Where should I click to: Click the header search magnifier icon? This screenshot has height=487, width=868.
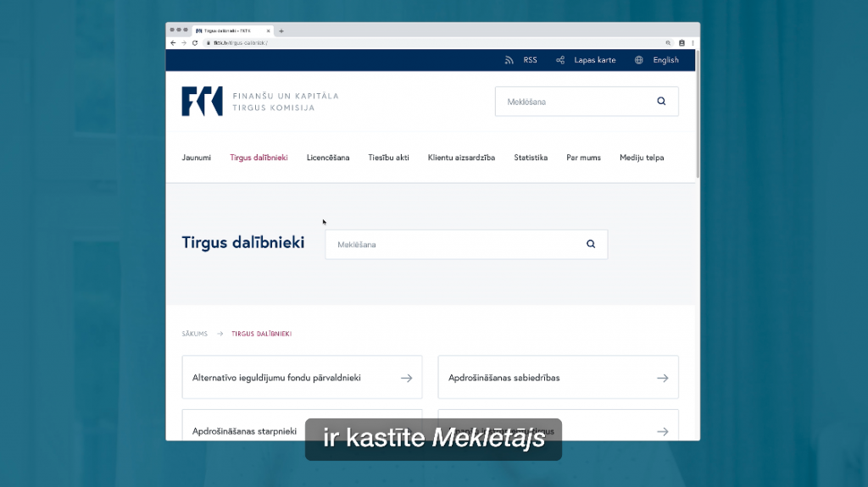pos(661,102)
